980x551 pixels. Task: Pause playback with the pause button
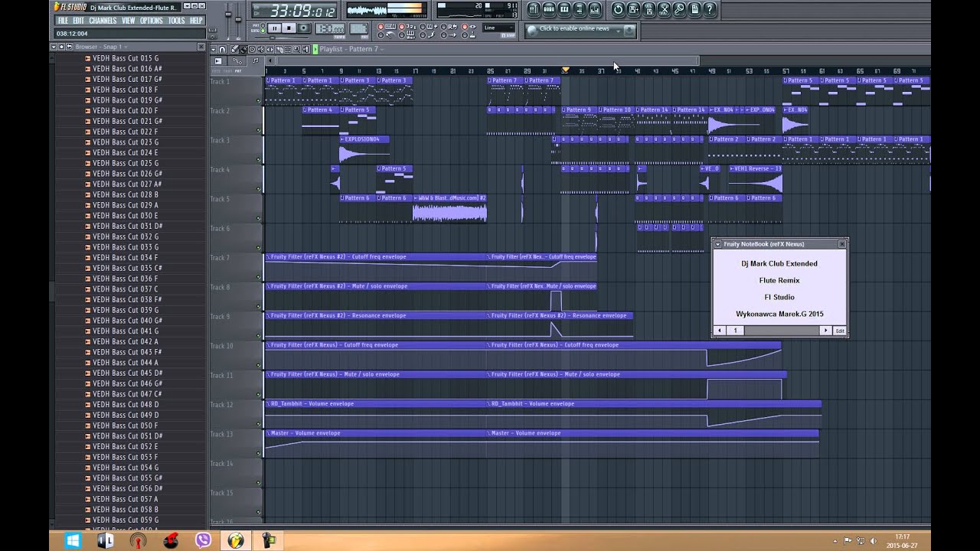(275, 28)
